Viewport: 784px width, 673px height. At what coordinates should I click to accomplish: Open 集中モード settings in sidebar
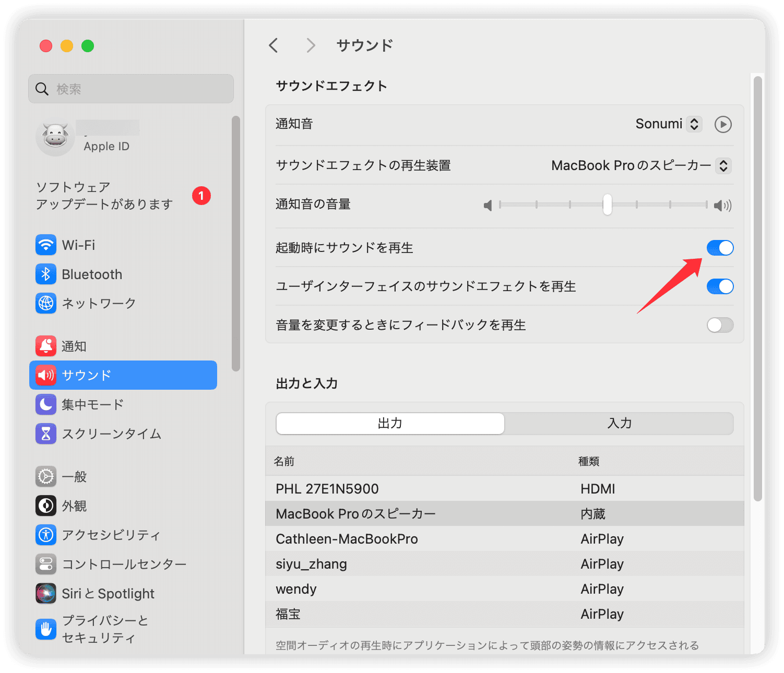click(x=123, y=404)
